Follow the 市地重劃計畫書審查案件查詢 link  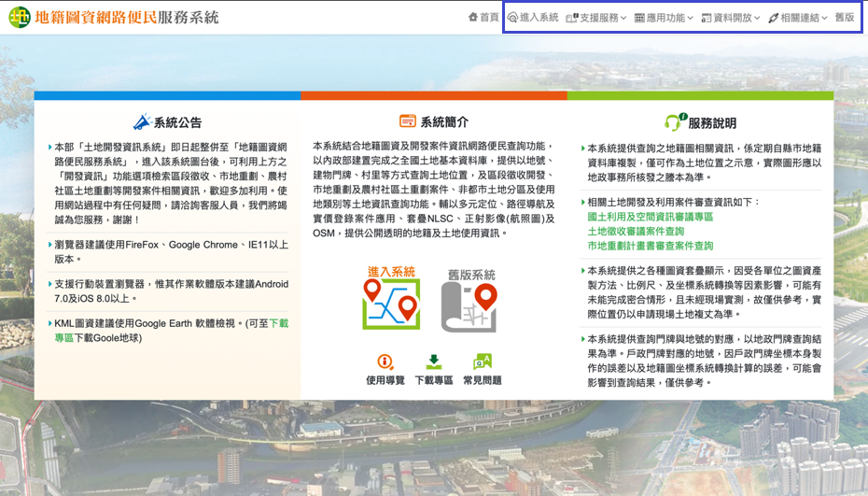click(x=650, y=246)
